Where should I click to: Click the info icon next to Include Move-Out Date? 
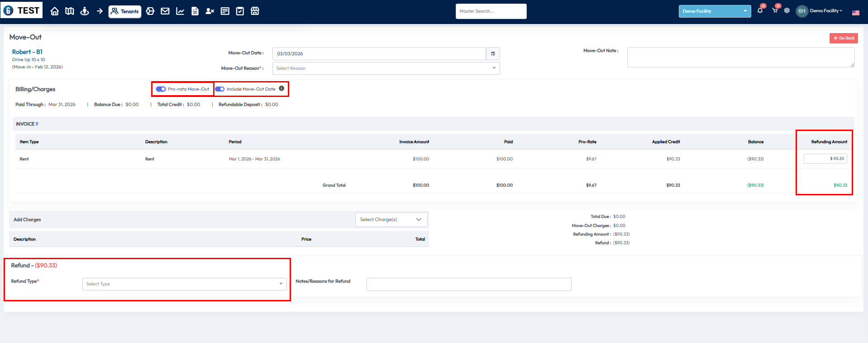coord(281,89)
